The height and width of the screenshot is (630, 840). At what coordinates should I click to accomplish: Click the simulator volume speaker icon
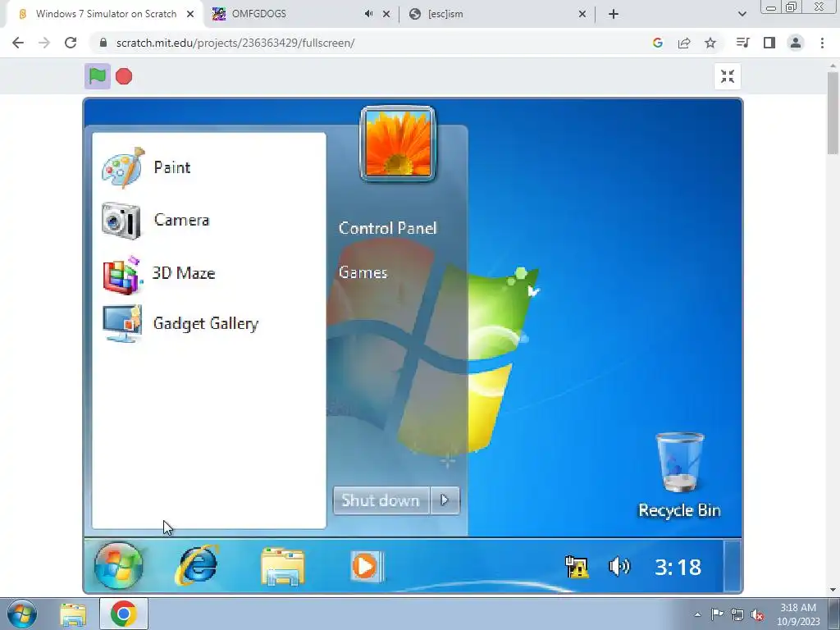point(619,566)
